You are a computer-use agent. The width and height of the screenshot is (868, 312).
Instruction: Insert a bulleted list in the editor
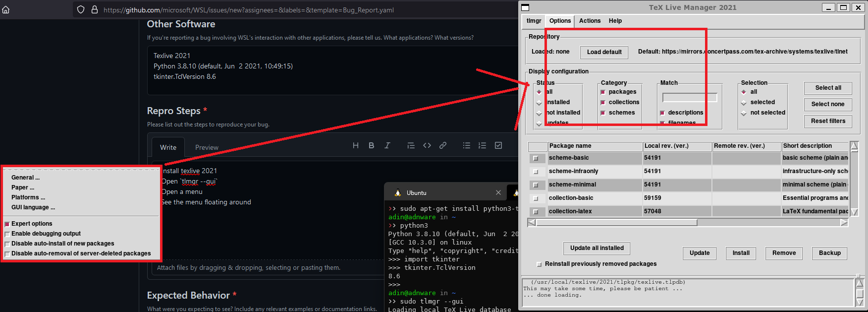pos(467,145)
